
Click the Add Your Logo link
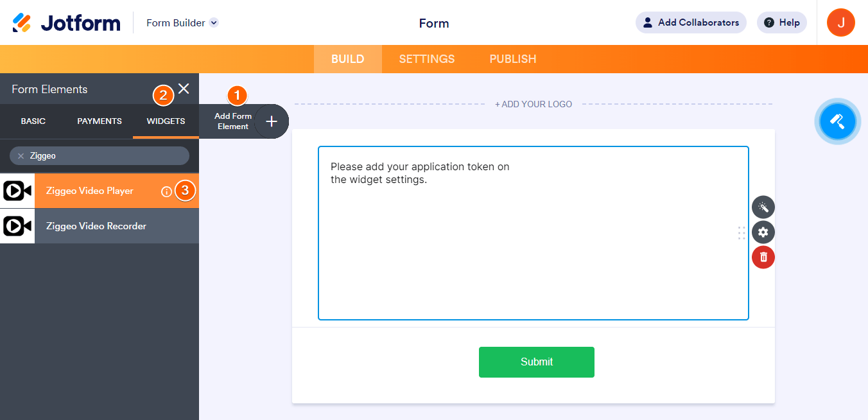point(534,104)
